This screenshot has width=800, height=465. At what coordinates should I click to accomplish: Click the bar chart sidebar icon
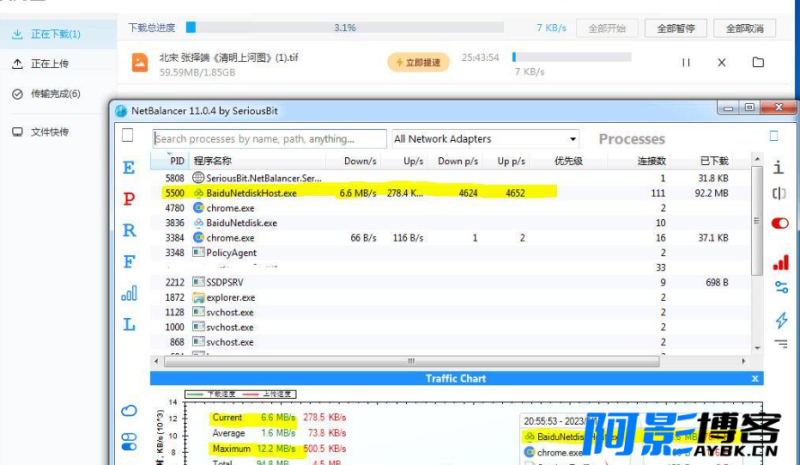click(129, 293)
